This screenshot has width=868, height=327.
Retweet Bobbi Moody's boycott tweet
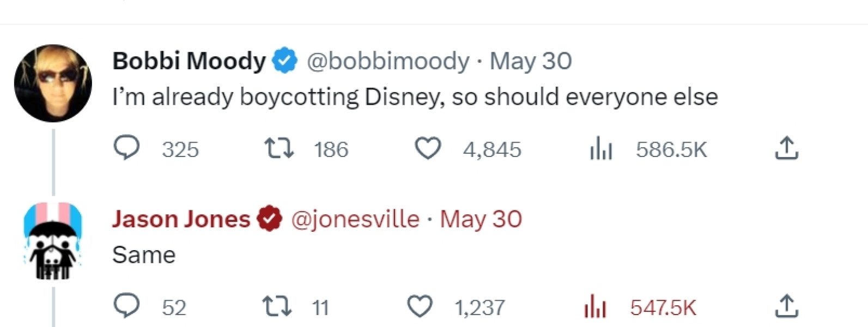pyautogui.click(x=279, y=148)
